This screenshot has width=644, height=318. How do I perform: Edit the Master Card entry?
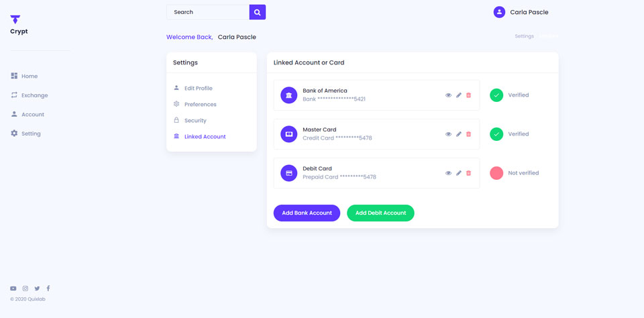(x=459, y=134)
